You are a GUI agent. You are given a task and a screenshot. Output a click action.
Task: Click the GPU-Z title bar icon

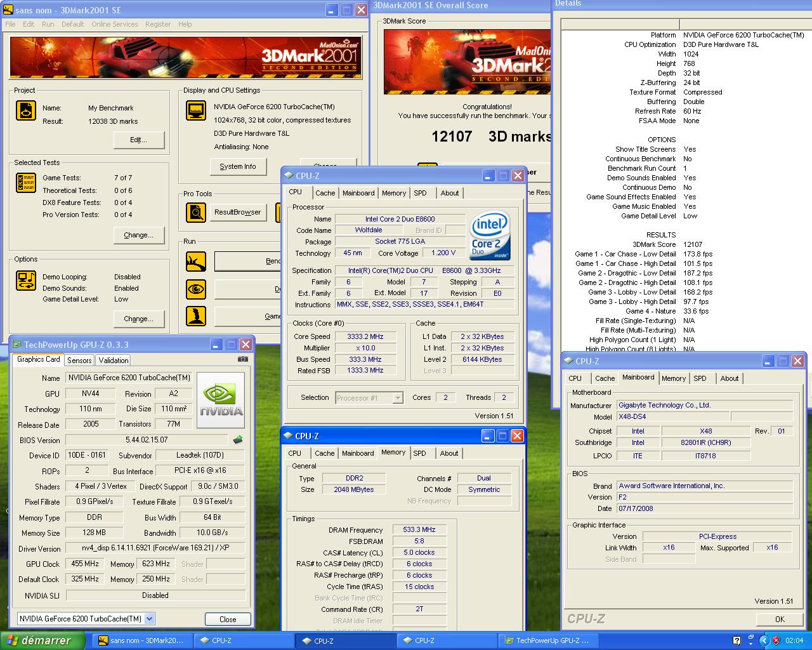[x=16, y=345]
